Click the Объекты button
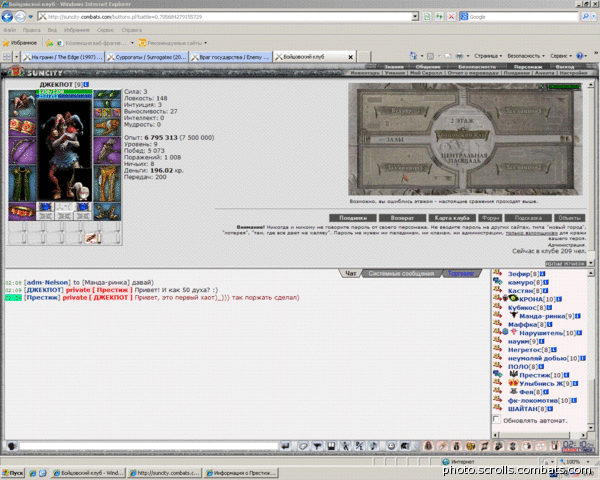 tap(569, 218)
